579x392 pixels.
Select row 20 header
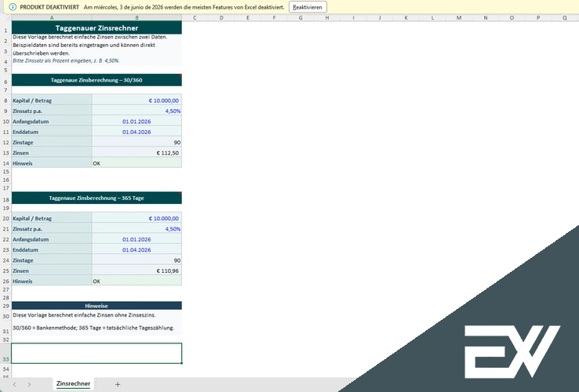tap(5, 219)
